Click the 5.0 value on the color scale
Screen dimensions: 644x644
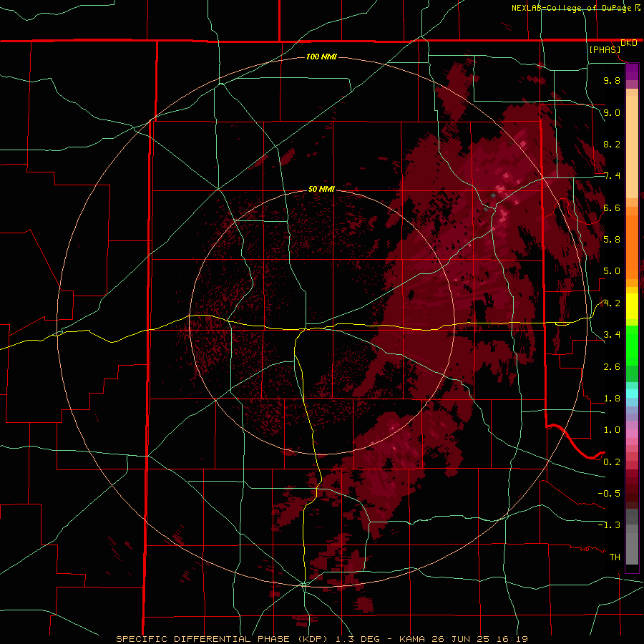tap(612, 271)
